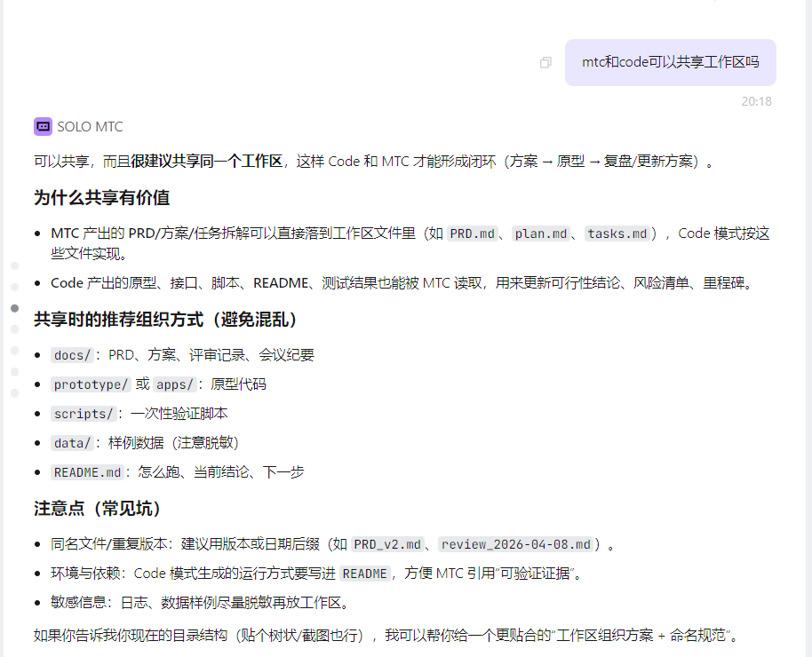Screen dimensions: 812x657
Task: Click the tasks.md inline code chip
Action: coord(617,234)
